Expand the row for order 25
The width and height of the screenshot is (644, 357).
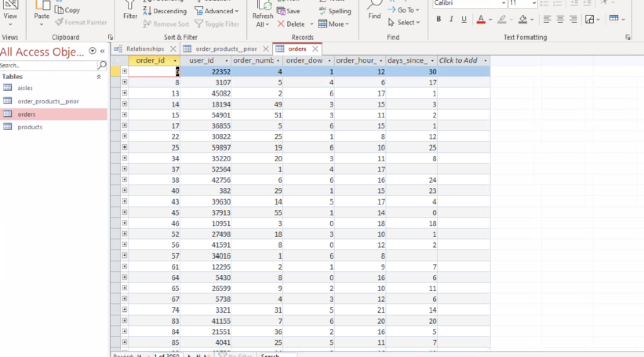(x=125, y=147)
